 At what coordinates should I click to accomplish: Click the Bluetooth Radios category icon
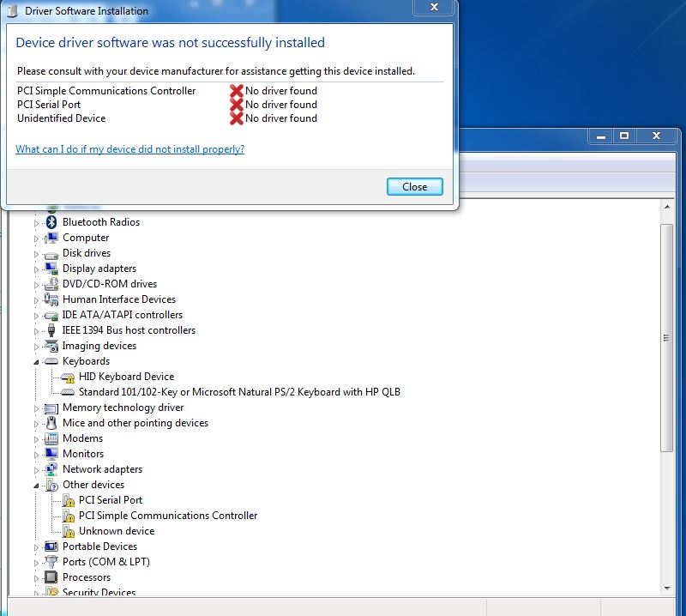[x=50, y=222]
